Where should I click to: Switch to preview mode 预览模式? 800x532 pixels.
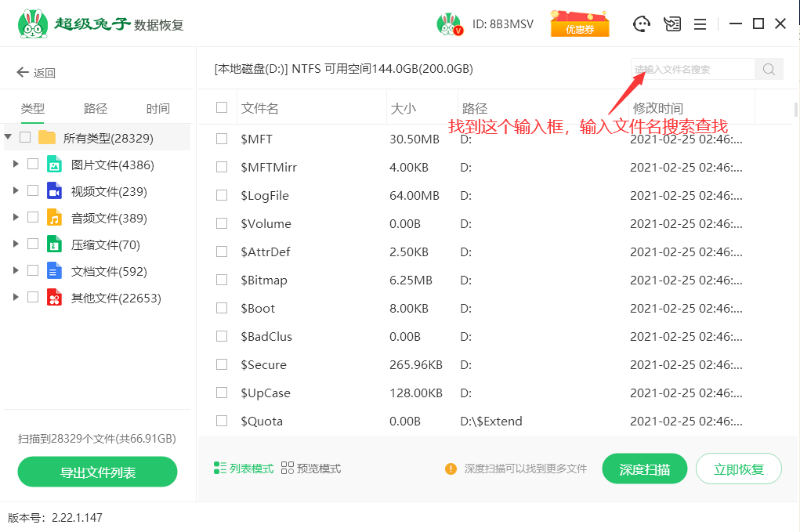tap(311, 469)
